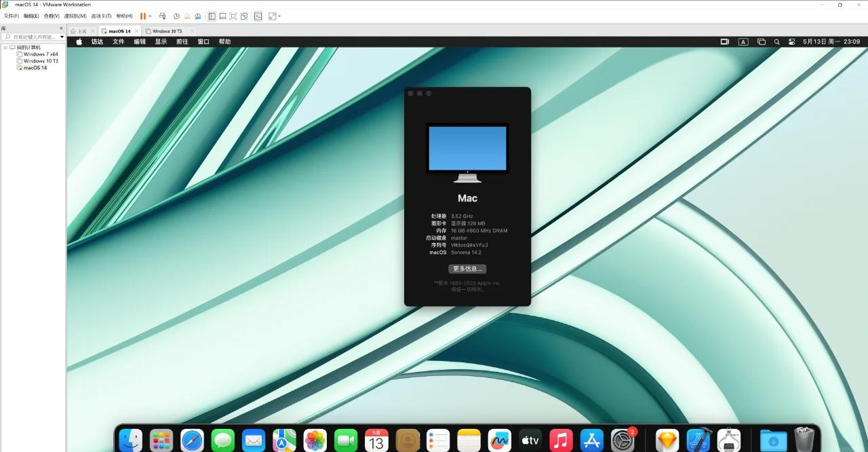
Task: Open the Music app in dock
Action: point(561,440)
